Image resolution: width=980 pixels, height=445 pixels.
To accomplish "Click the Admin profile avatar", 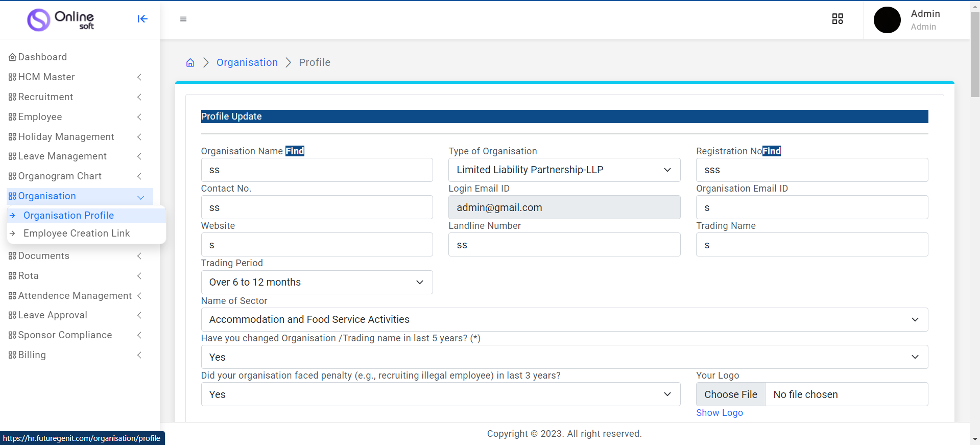I will [x=887, y=20].
